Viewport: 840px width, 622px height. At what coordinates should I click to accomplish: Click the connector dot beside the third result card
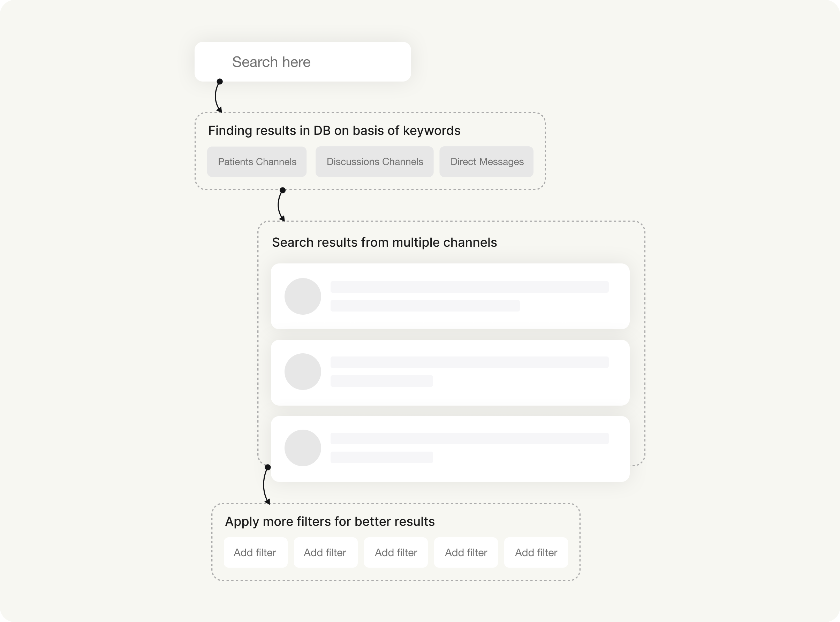click(267, 467)
